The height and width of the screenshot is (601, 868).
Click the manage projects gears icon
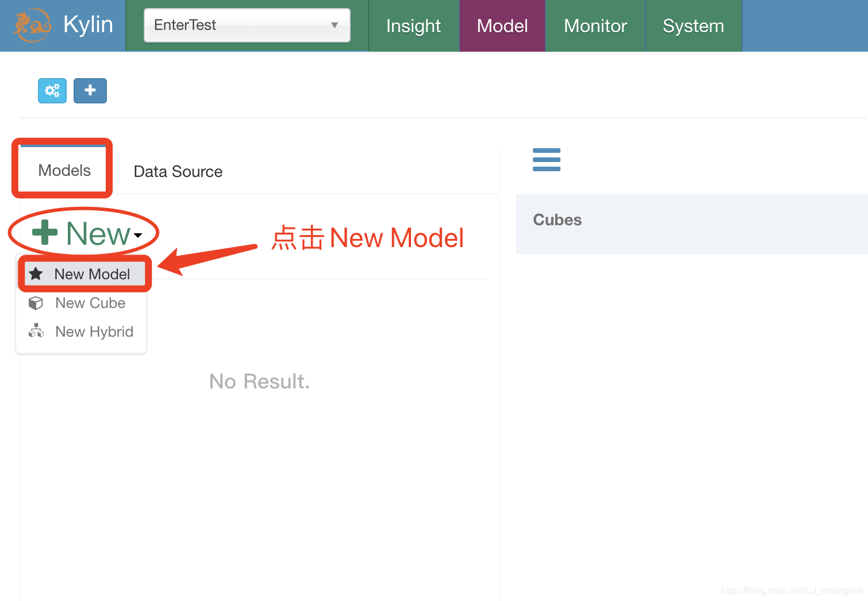click(x=52, y=91)
